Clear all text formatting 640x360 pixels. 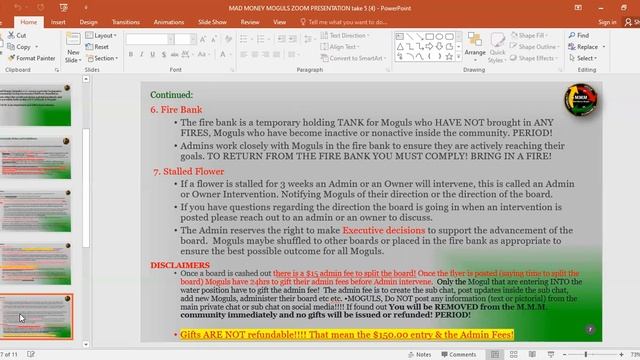point(229,39)
